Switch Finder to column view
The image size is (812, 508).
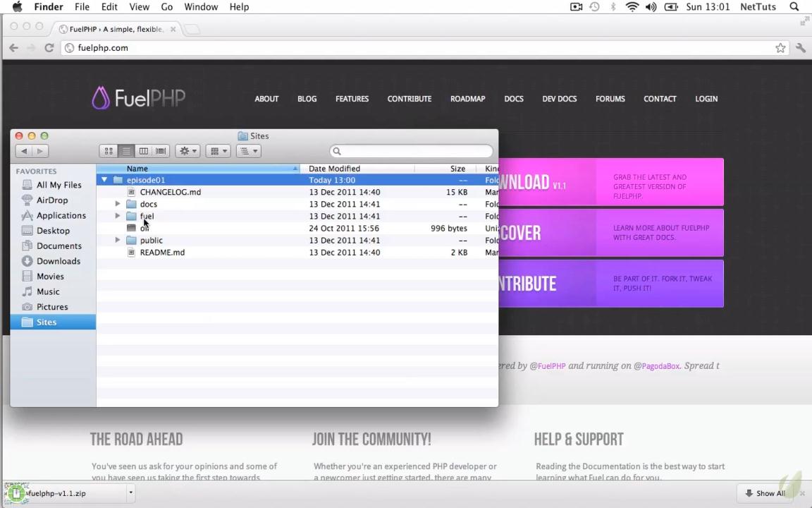[x=143, y=151]
